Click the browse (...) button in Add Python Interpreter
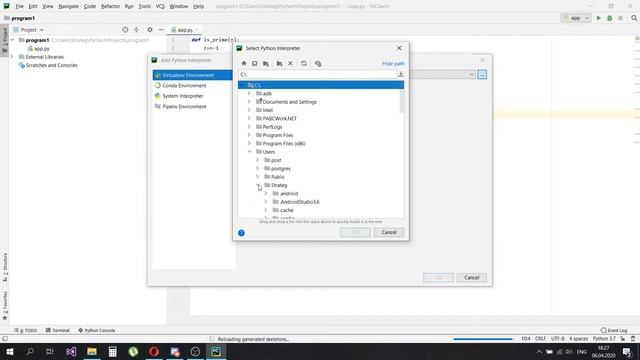 [482, 75]
